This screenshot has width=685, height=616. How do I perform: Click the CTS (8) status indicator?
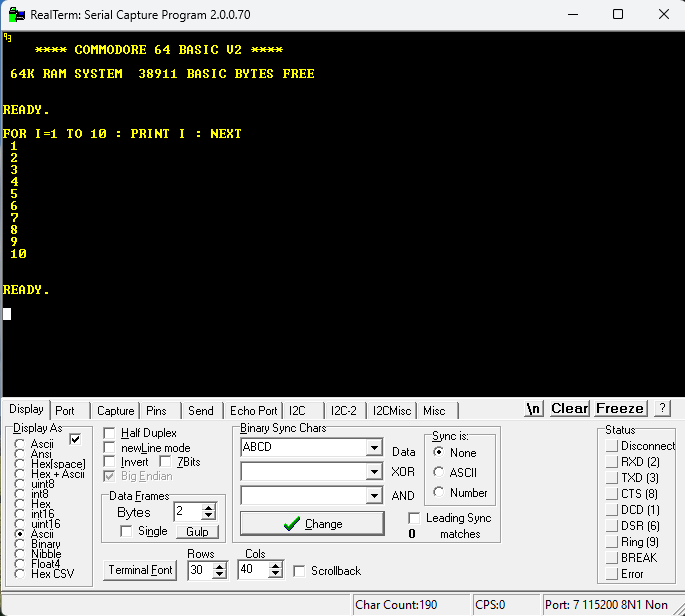click(612, 494)
